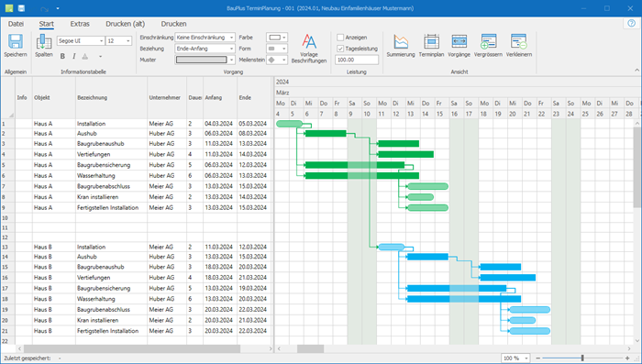Open Vorlage Beschriftungen label templates
This screenshot has width=642, height=364.
pyautogui.click(x=309, y=42)
